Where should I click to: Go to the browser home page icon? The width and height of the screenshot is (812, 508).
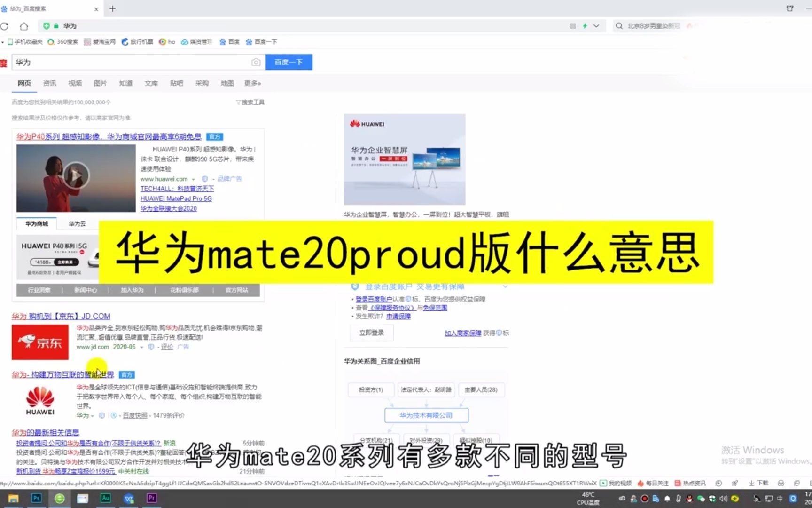coord(24,26)
